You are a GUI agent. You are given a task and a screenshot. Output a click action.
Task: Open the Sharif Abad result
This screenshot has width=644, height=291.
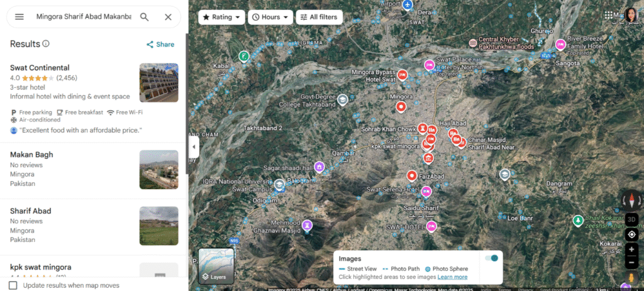pyautogui.click(x=94, y=227)
